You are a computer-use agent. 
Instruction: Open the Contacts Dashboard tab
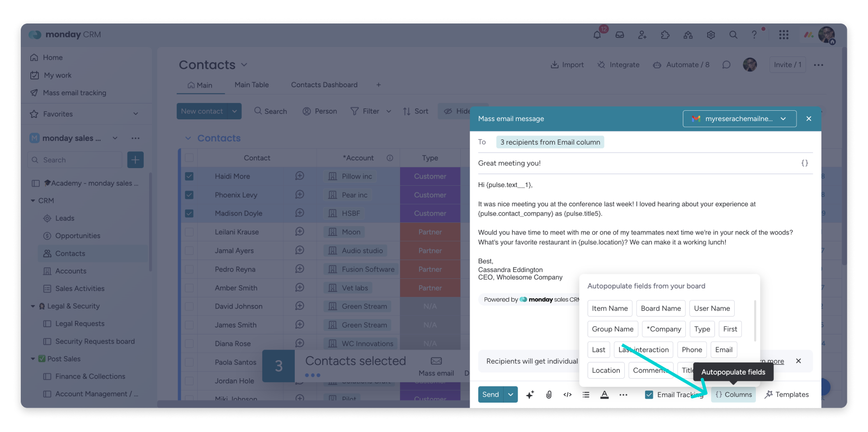324,85
